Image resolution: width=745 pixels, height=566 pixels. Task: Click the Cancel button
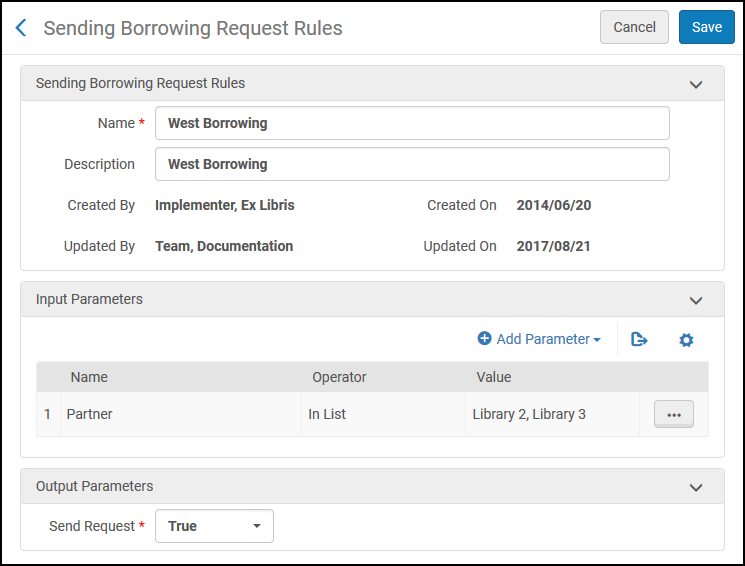634,27
